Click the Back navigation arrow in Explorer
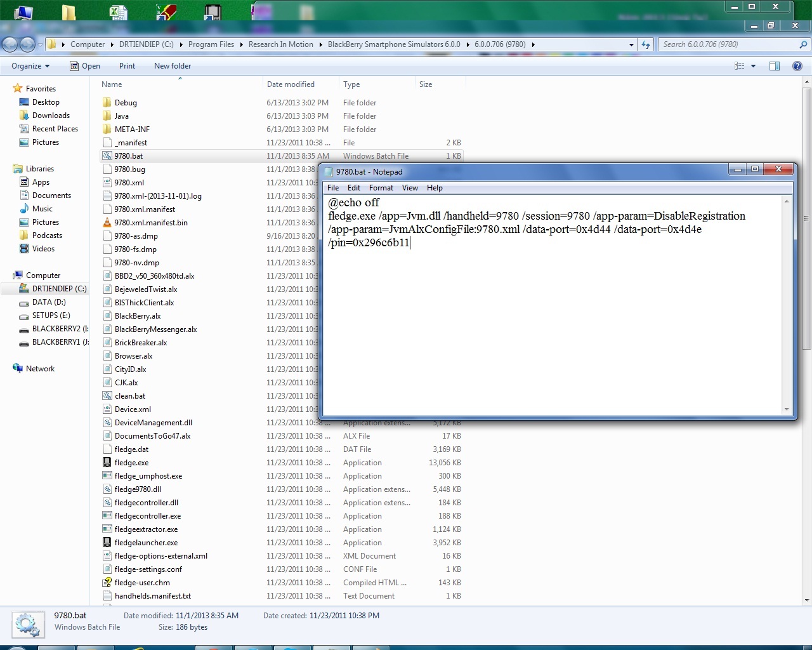Viewport: 812px width, 650px height. point(10,44)
